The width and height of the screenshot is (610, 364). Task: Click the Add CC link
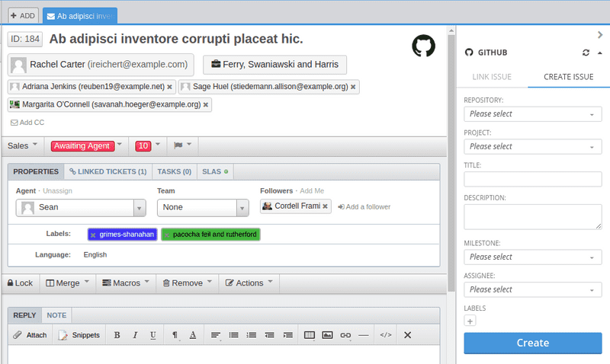[x=27, y=123]
